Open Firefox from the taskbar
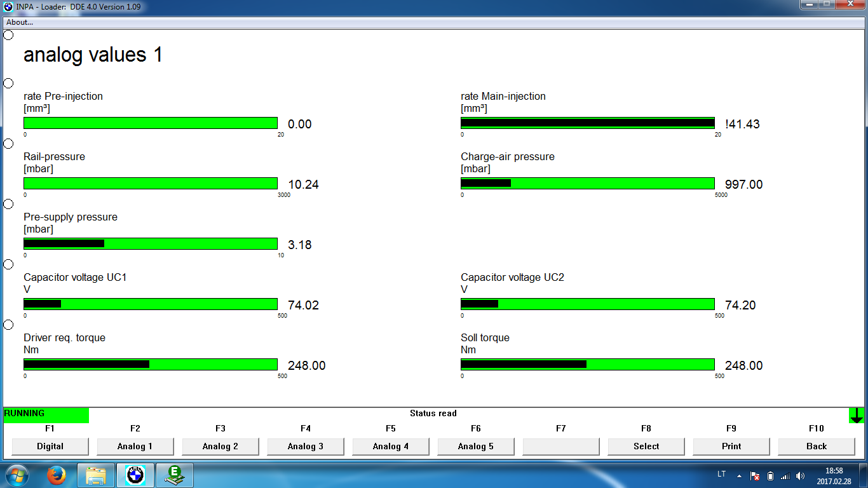Image resolution: width=868 pixels, height=488 pixels. [x=57, y=475]
